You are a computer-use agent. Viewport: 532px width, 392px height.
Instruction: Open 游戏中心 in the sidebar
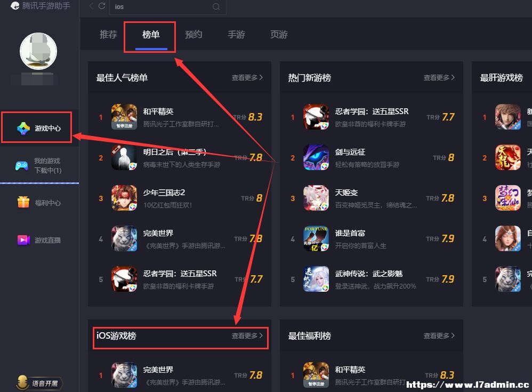[39, 128]
